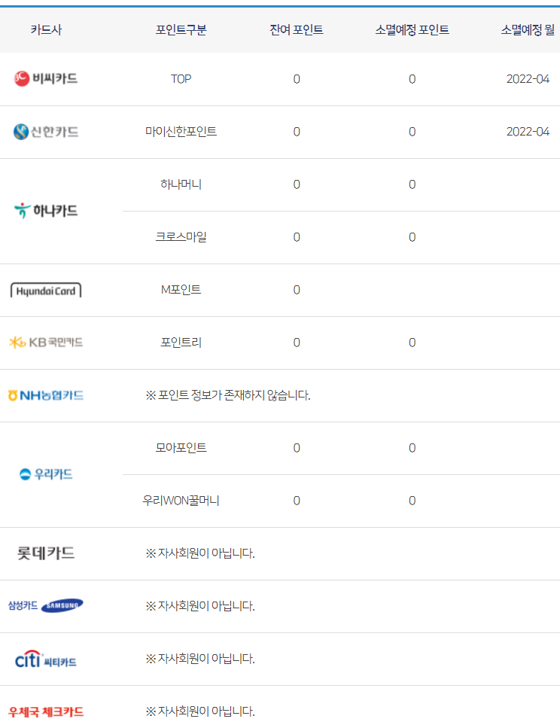Click the Citi Card (씨티카드) logo

pos(45,659)
